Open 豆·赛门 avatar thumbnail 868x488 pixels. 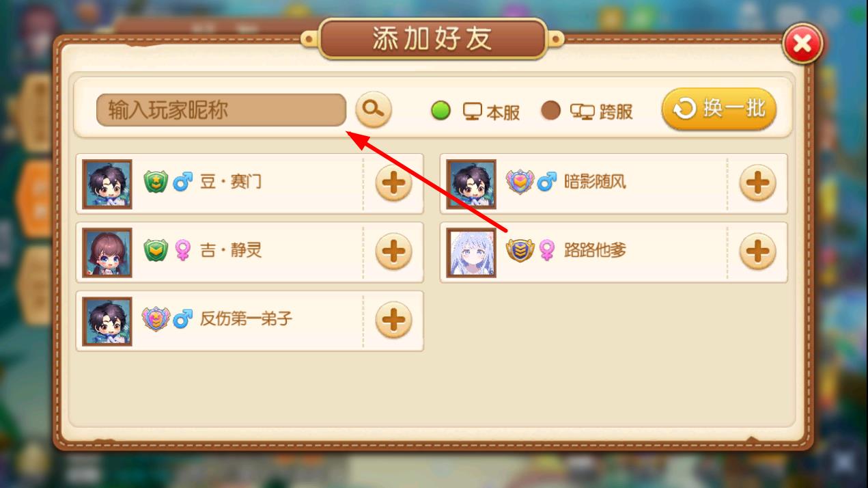point(107,184)
